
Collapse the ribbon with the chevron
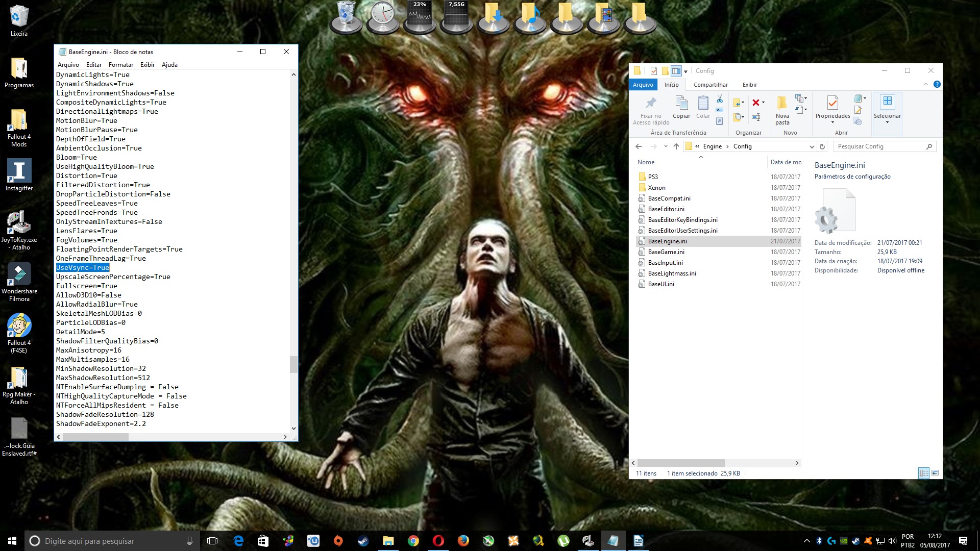[x=925, y=85]
